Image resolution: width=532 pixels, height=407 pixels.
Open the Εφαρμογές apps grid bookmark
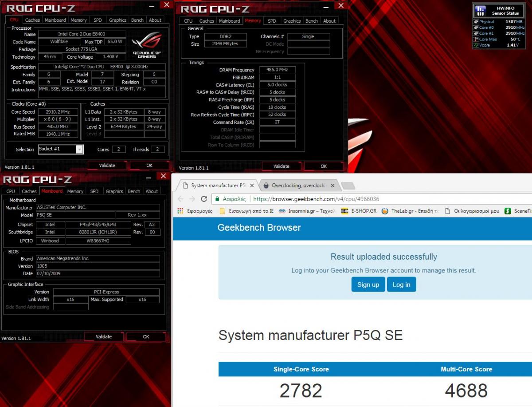tap(196, 211)
